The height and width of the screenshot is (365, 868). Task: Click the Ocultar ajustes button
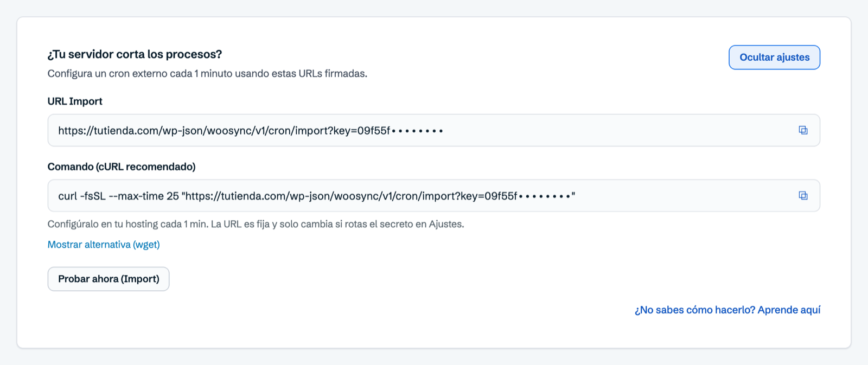[774, 57]
